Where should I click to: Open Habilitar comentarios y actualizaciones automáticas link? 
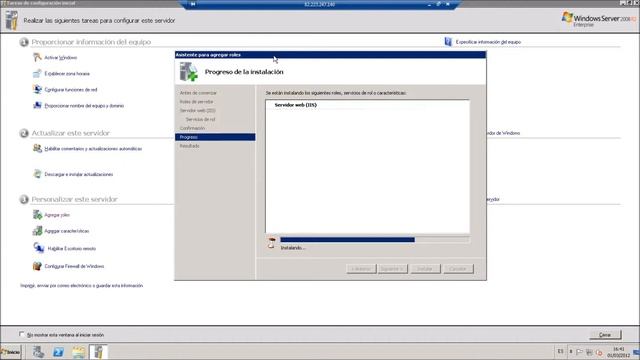coord(93,149)
